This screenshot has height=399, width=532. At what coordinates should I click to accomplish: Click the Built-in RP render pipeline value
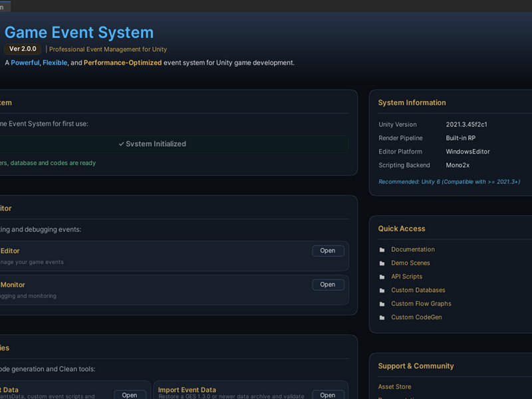[461, 138]
